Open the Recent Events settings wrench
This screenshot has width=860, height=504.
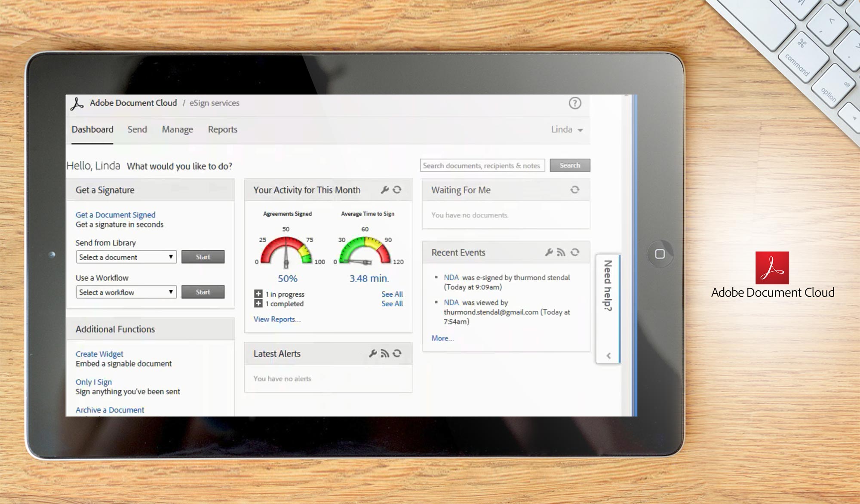coord(548,252)
